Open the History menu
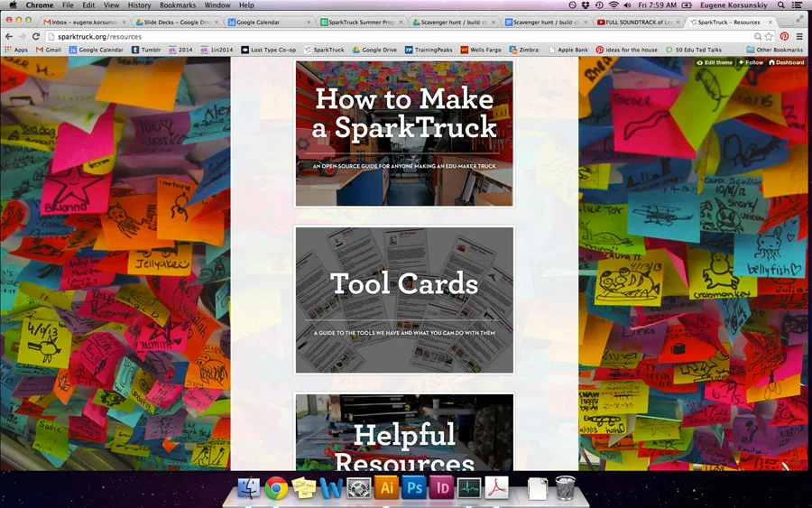The width and height of the screenshot is (812, 508). pos(139,5)
